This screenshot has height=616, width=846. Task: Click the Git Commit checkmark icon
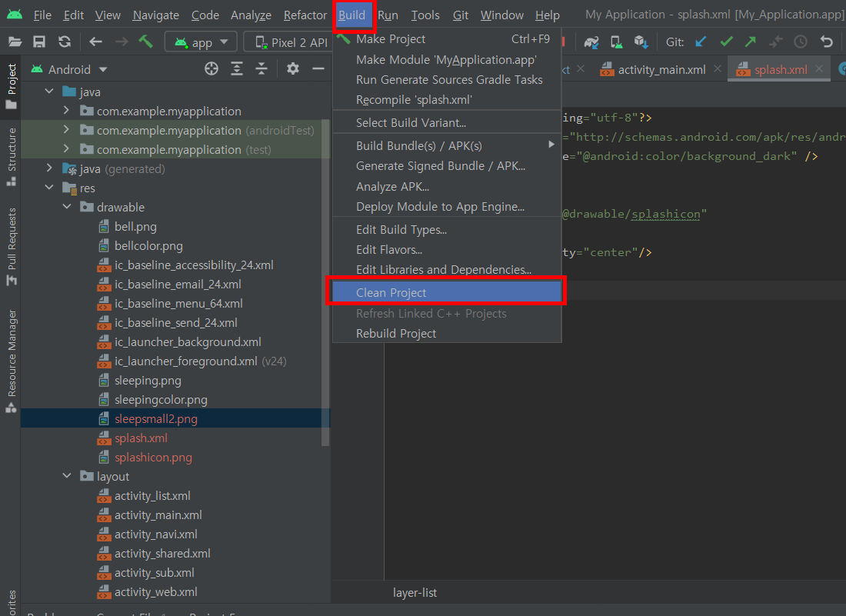click(726, 42)
